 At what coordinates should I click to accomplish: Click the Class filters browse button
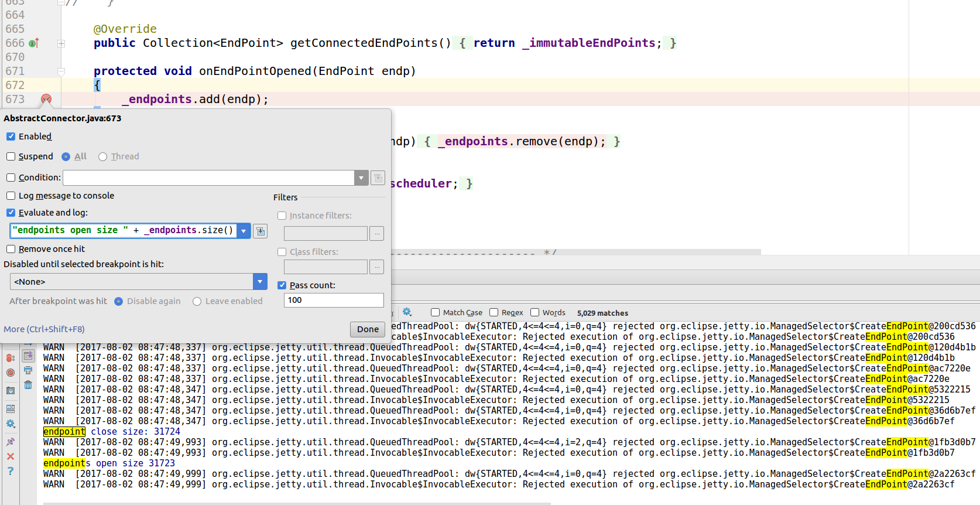pyautogui.click(x=377, y=267)
